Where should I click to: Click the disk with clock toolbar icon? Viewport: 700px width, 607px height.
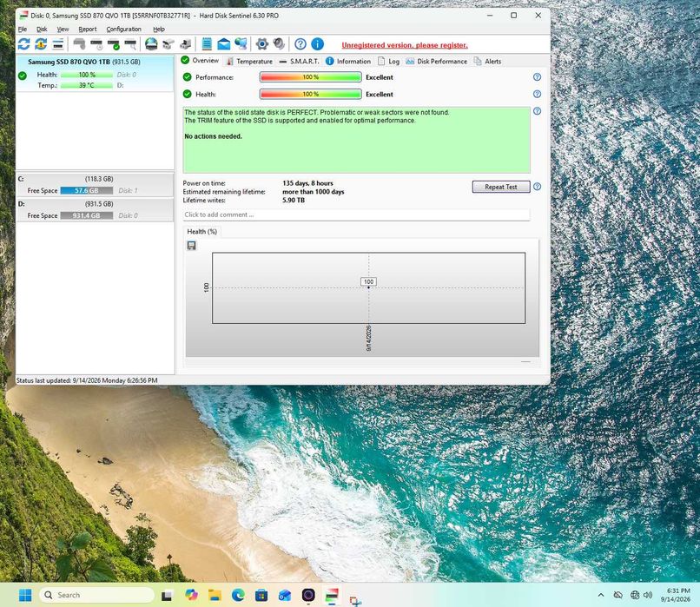[x=96, y=43]
